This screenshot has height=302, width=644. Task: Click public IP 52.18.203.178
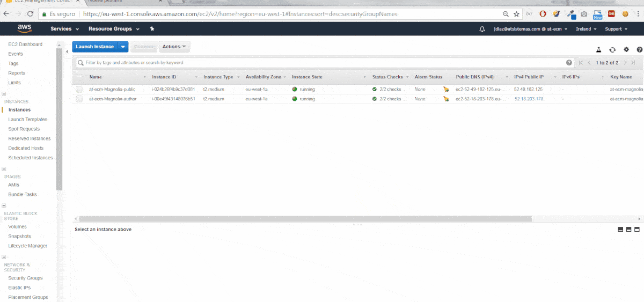tap(529, 99)
